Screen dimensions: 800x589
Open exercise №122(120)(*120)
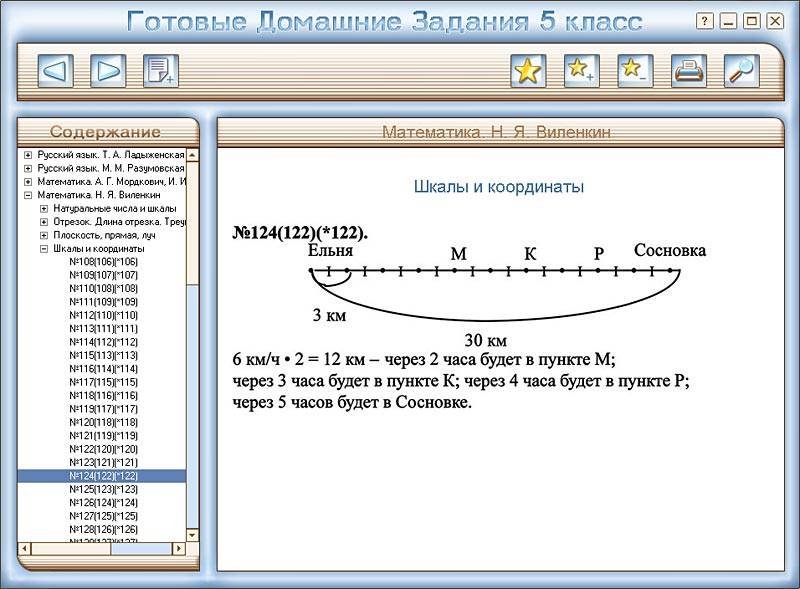104,449
